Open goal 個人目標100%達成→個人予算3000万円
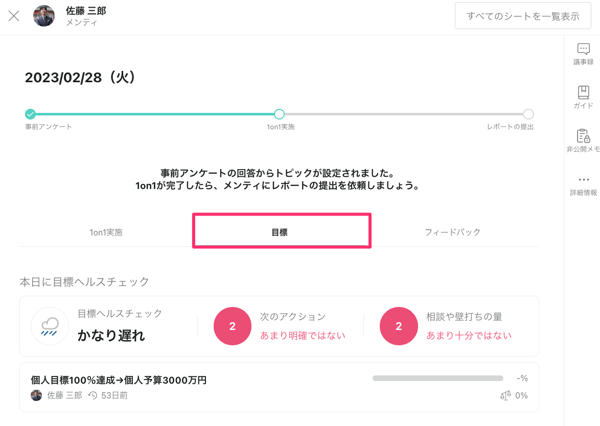The image size is (600, 426). (x=119, y=380)
